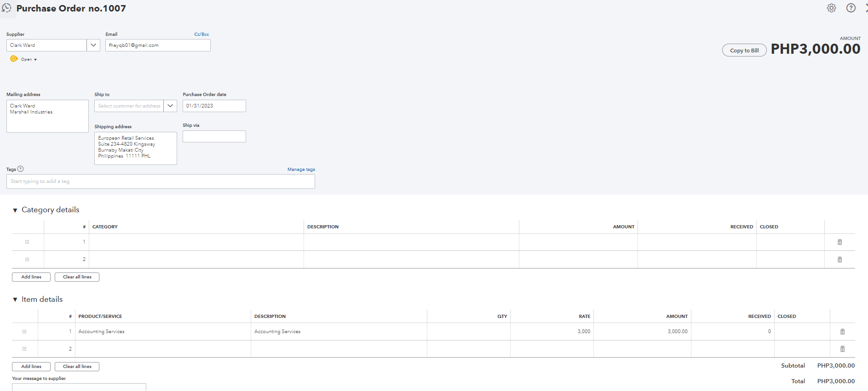
Task: Delete item details line 2
Action: click(x=842, y=349)
